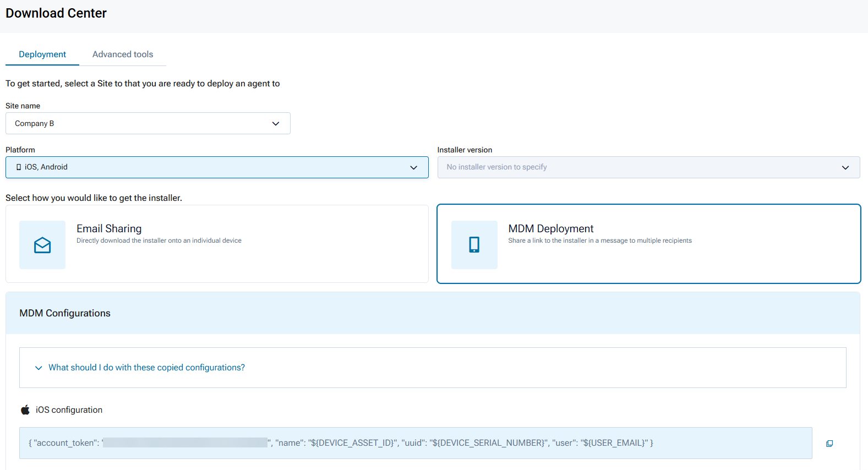Viewport: 868px width, 470px height.
Task: Open the Site name dropdown showing Company B
Action: [148, 123]
